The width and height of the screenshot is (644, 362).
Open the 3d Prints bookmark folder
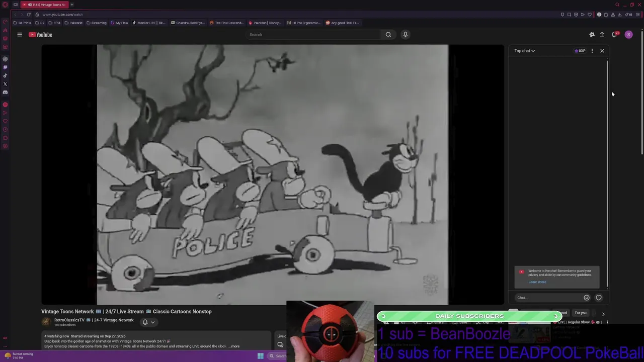[22, 23]
